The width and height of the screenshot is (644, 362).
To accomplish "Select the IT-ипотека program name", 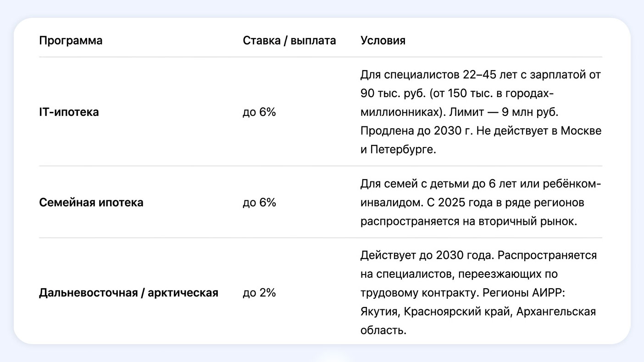I will click(69, 112).
